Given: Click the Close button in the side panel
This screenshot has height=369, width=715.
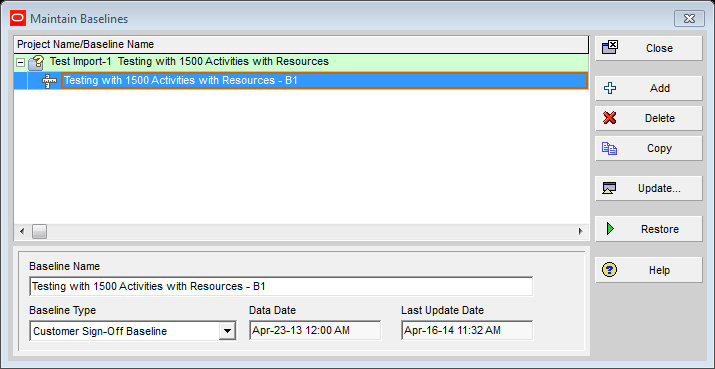Looking at the screenshot, I should pos(648,48).
